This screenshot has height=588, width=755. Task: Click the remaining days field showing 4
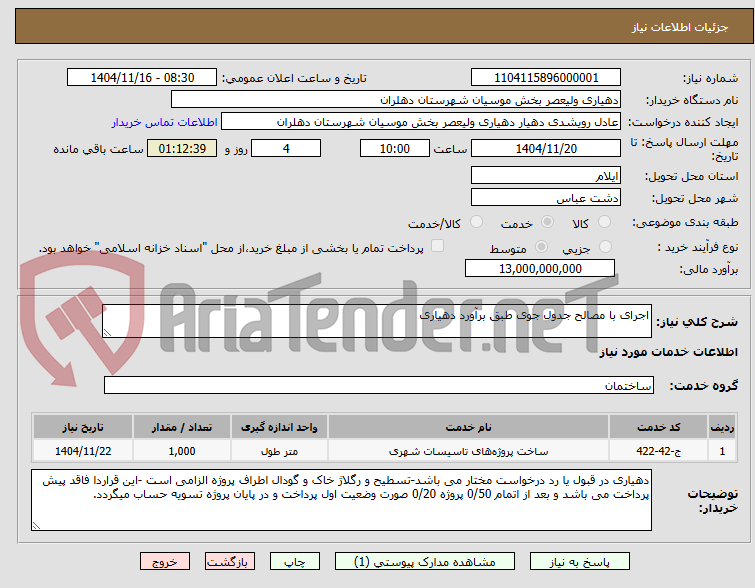[x=286, y=148]
